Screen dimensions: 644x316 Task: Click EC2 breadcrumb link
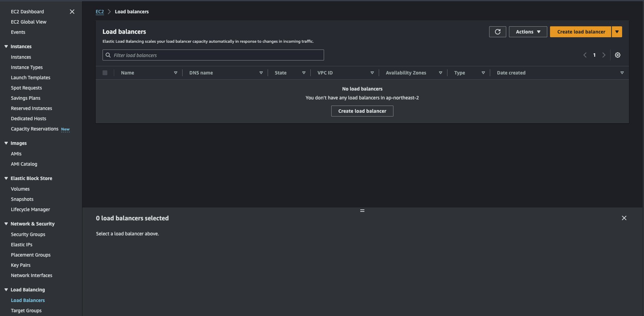point(100,12)
